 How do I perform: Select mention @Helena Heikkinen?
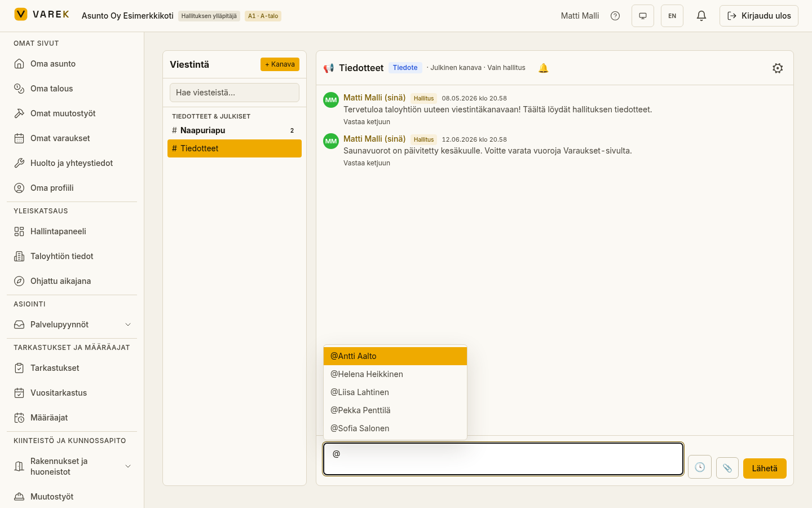tap(395, 374)
